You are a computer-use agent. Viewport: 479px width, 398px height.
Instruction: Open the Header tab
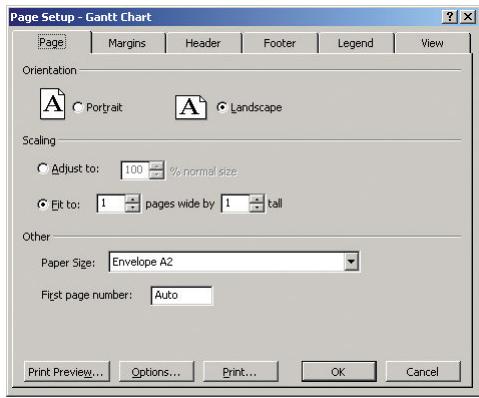pyautogui.click(x=203, y=43)
